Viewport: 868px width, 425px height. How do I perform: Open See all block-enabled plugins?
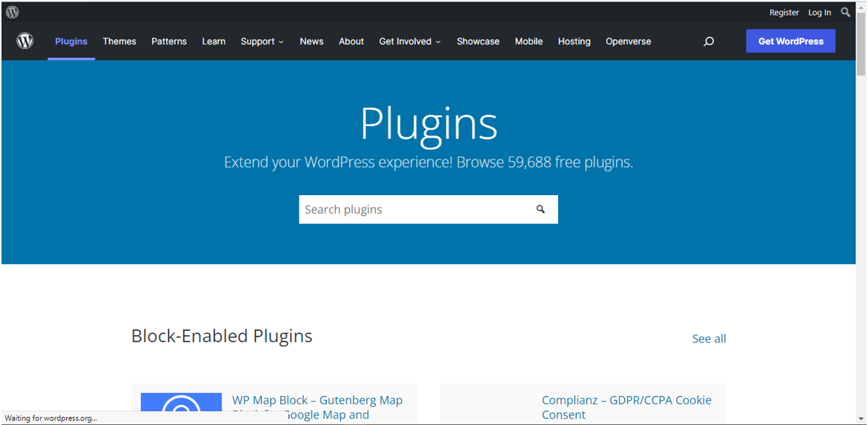(x=709, y=338)
